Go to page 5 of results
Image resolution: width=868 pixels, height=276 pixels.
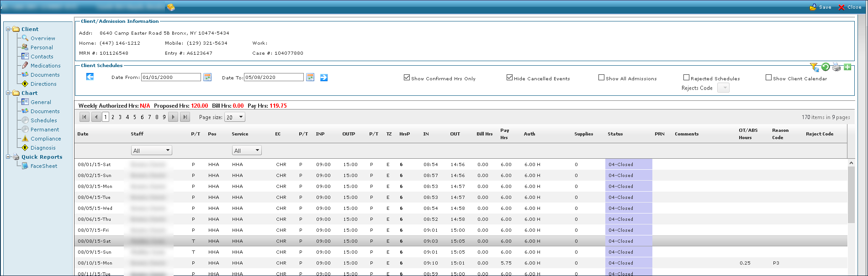pyautogui.click(x=135, y=117)
